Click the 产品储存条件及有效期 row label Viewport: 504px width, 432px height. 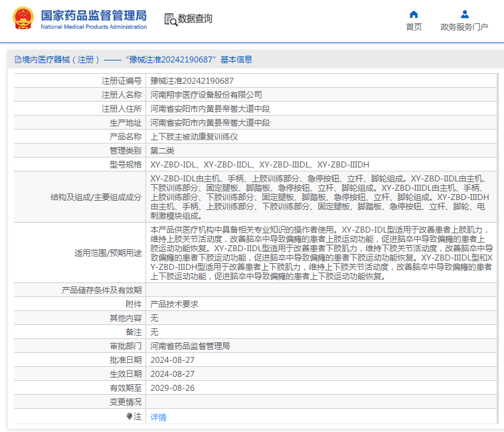click(102, 290)
